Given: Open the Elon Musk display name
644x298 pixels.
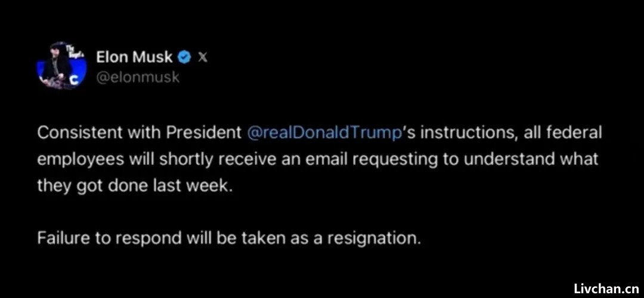Looking at the screenshot, I should coord(134,57).
